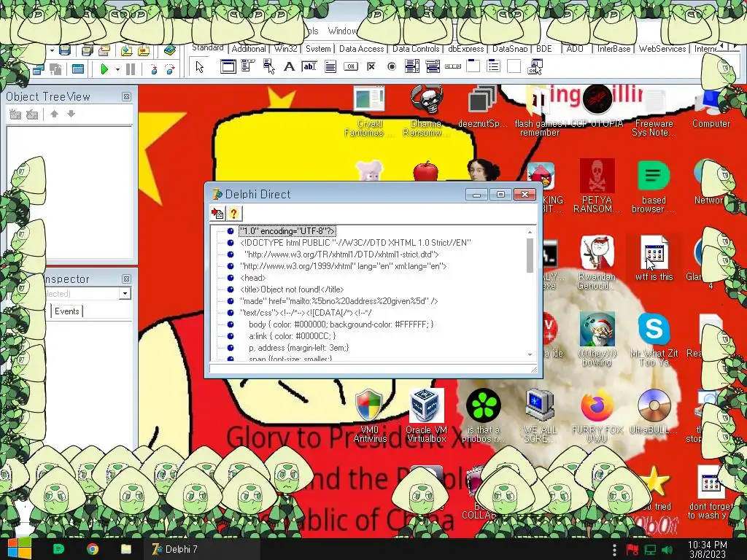
Task: Click the Step Over debug icon
Action: pyautogui.click(x=170, y=69)
